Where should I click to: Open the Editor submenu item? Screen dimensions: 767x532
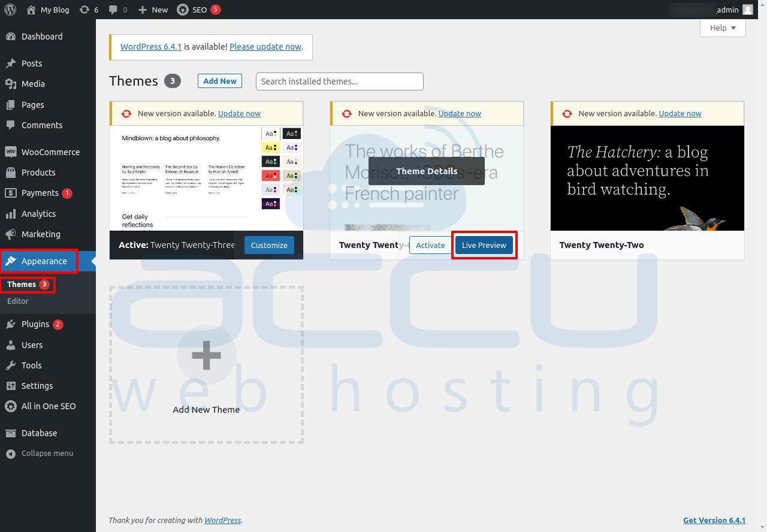[18, 301]
